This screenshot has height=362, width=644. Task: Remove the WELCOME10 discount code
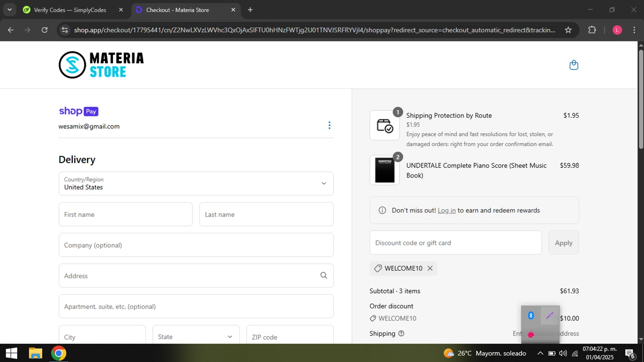(430, 268)
